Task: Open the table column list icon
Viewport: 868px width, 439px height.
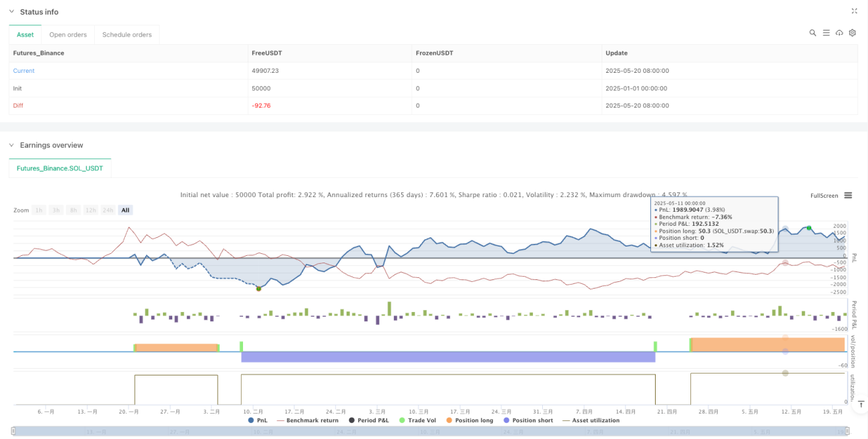Action: click(x=826, y=33)
